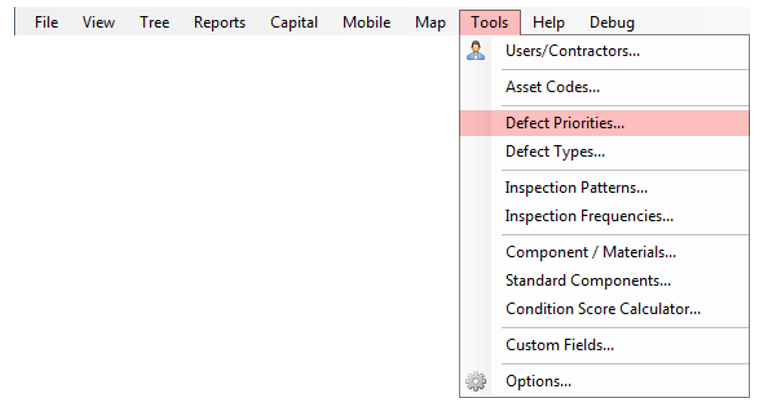Click the Capital menu

294,22
